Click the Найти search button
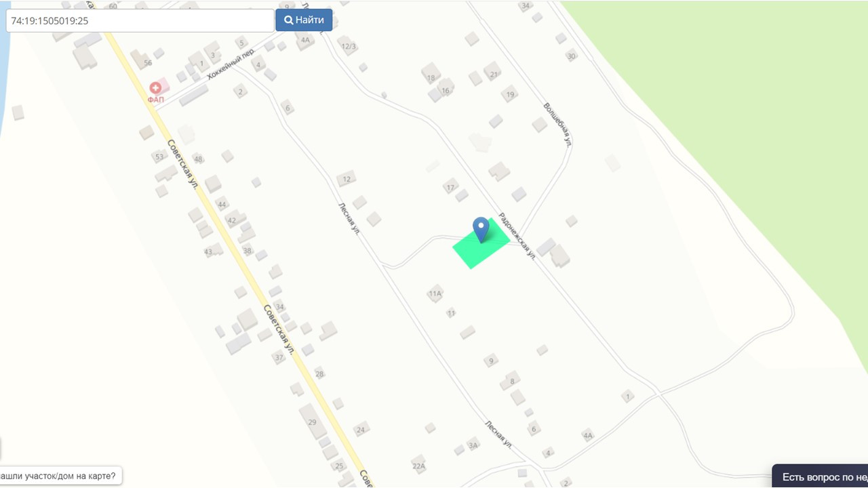The width and height of the screenshot is (868, 488). [304, 20]
